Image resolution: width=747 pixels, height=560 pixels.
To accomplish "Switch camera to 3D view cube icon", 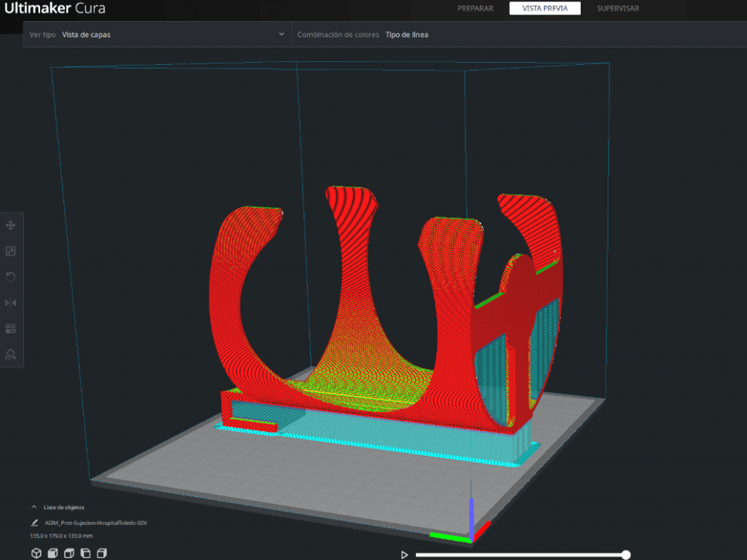I will pyautogui.click(x=36, y=553).
